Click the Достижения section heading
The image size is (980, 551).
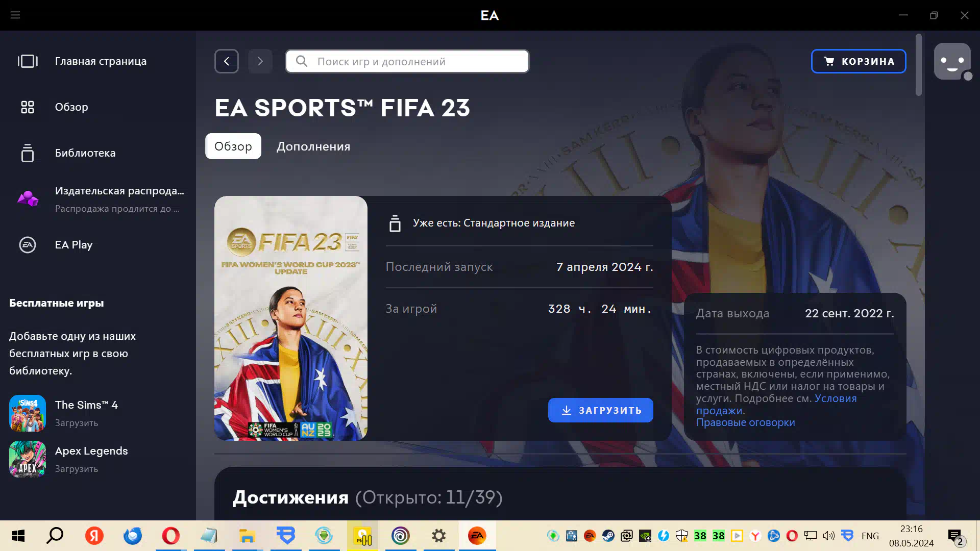(291, 497)
